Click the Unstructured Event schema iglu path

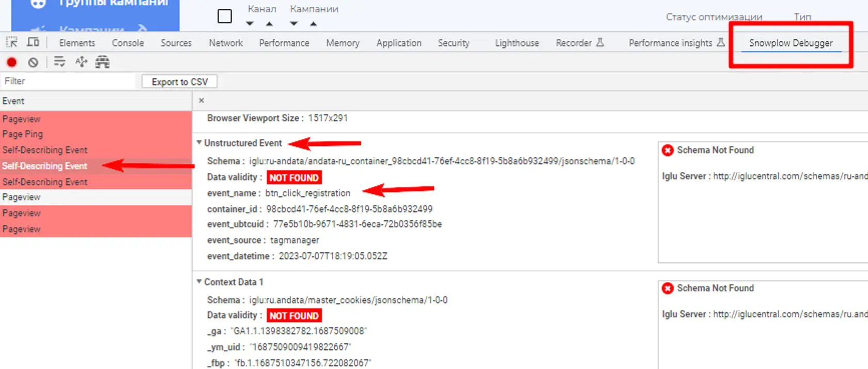(442, 161)
